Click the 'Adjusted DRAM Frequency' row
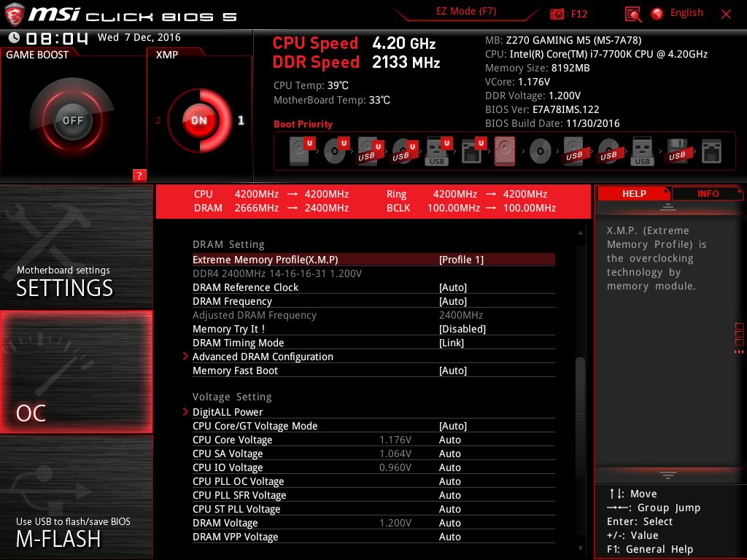 pos(373,315)
